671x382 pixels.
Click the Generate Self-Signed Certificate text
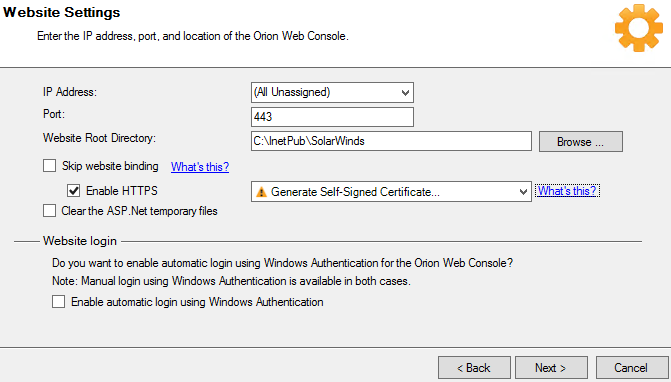pos(355,192)
